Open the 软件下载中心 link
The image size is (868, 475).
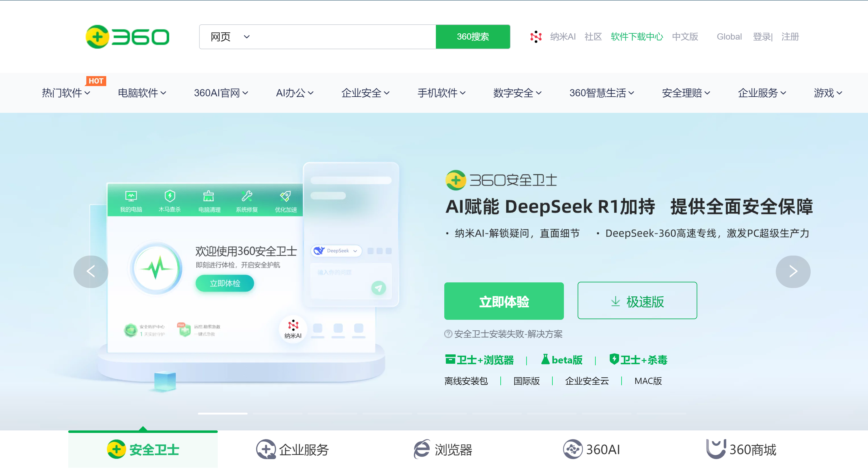click(x=637, y=36)
